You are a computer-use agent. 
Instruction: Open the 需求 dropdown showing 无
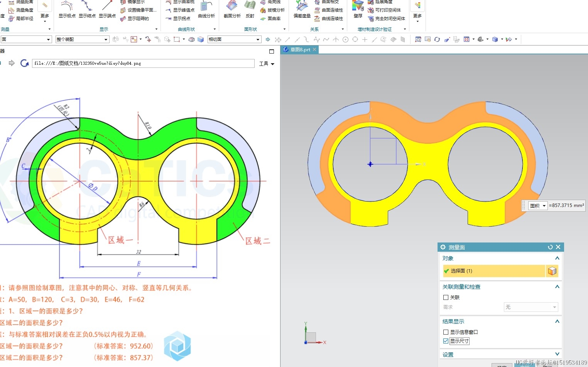[x=531, y=307]
